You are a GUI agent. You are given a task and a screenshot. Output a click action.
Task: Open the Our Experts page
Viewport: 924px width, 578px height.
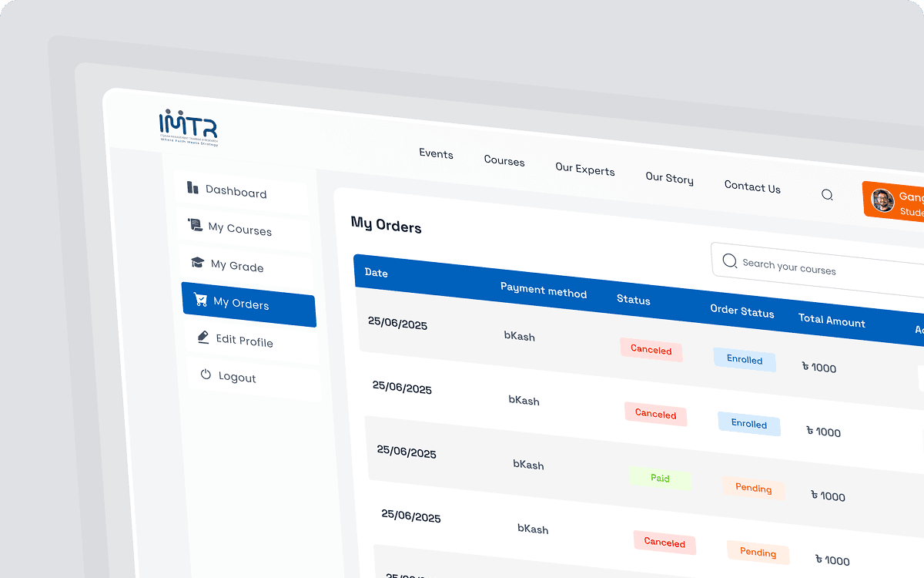585,170
